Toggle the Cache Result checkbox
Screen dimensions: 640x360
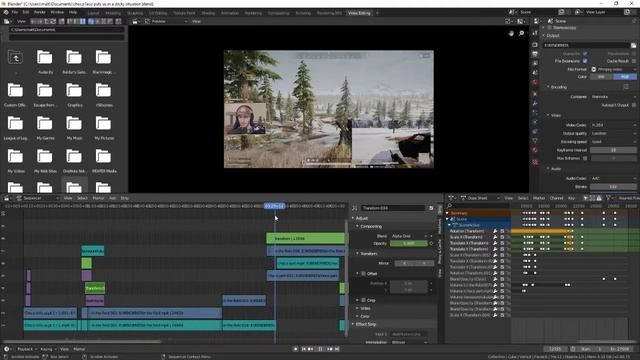pos(634,61)
